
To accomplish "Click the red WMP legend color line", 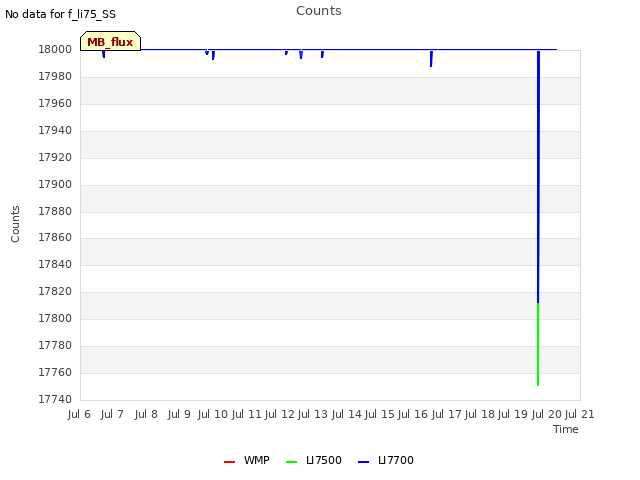I will point(229,462).
